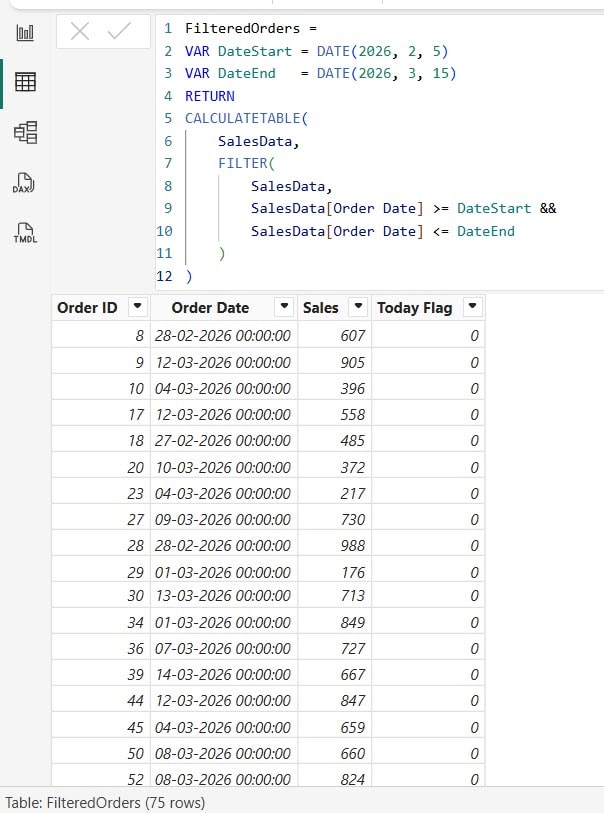This screenshot has height=813, width=604.
Task: Click the RETURN keyword in formula
Action: 209,96
